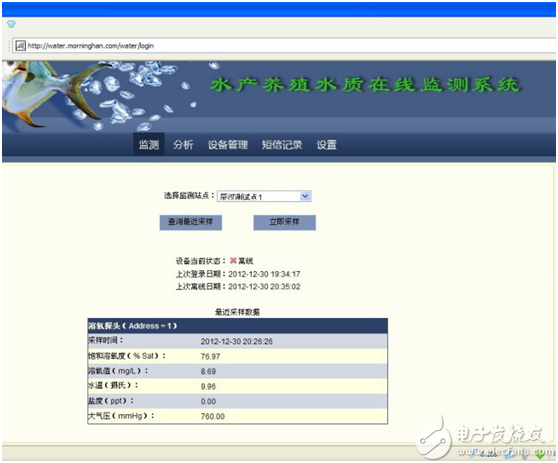The height and width of the screenshot is (463, 558).
Task: Click the dissolved oxygen value 8.69
Action: pos(208,371)
